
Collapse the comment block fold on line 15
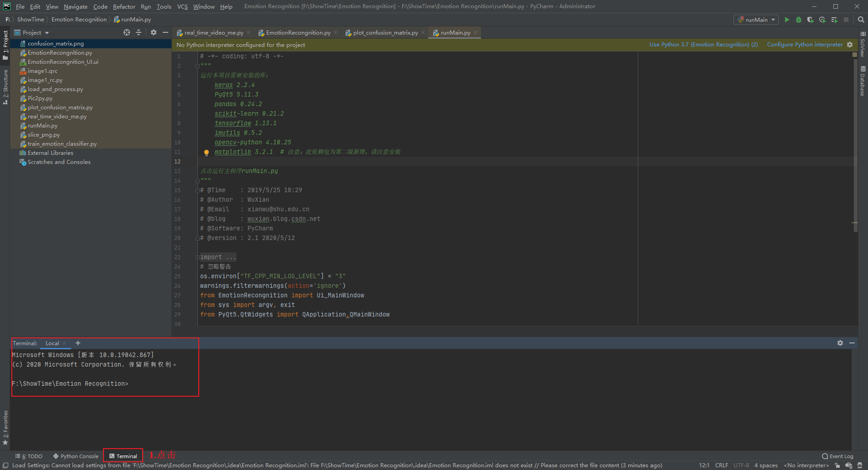point(197,190)
